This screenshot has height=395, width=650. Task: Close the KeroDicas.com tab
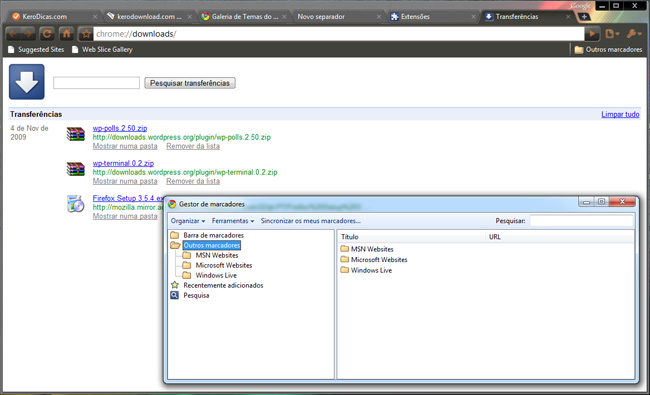click(95, 17)
